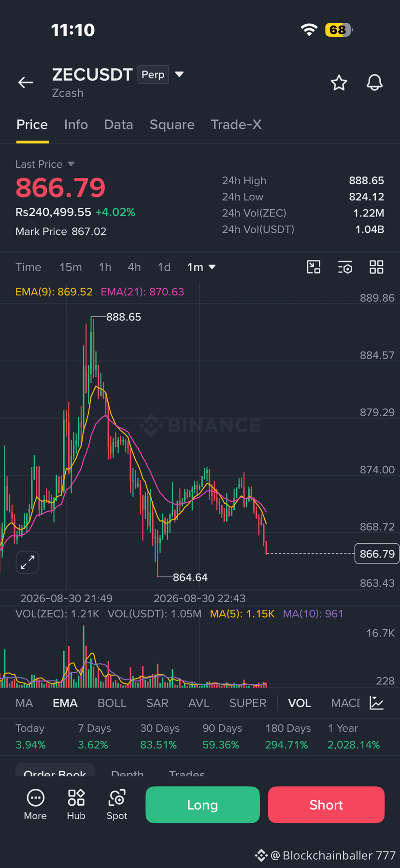Viewport: 400px width, 868px height.
Task: Open indicator chart icon beside MACD
Action: (x=377, y=703)
